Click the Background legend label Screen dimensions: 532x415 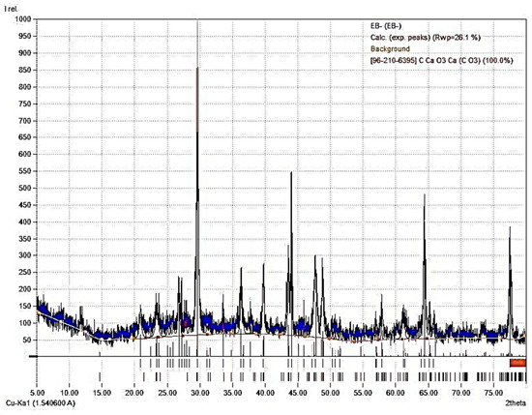(390, 49)
